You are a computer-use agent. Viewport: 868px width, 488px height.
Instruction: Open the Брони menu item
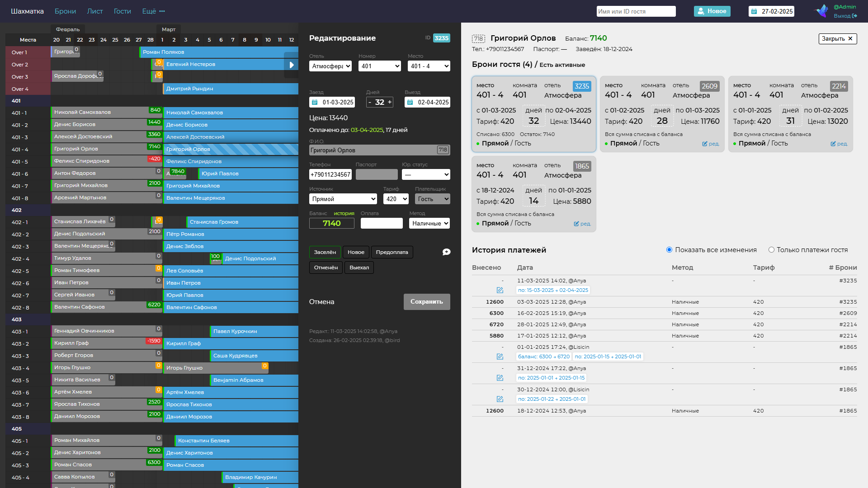pyautogui.click(x=65, y=11)
